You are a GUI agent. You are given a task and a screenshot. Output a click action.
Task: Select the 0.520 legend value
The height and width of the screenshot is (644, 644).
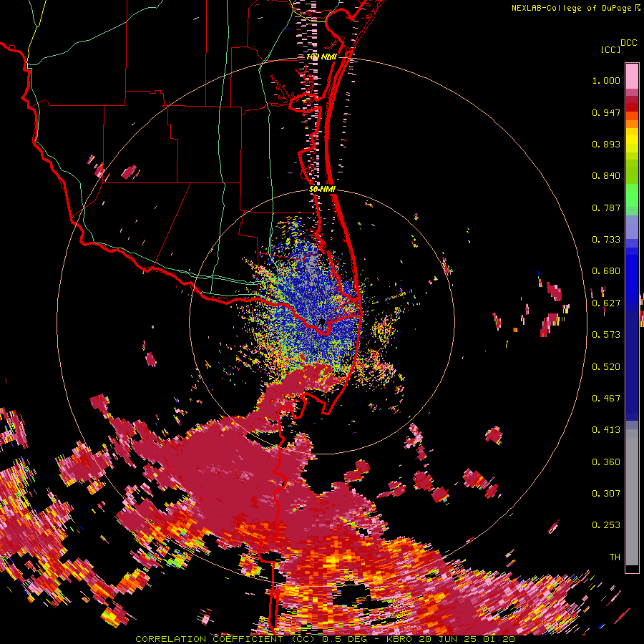[x=606, y=367]
